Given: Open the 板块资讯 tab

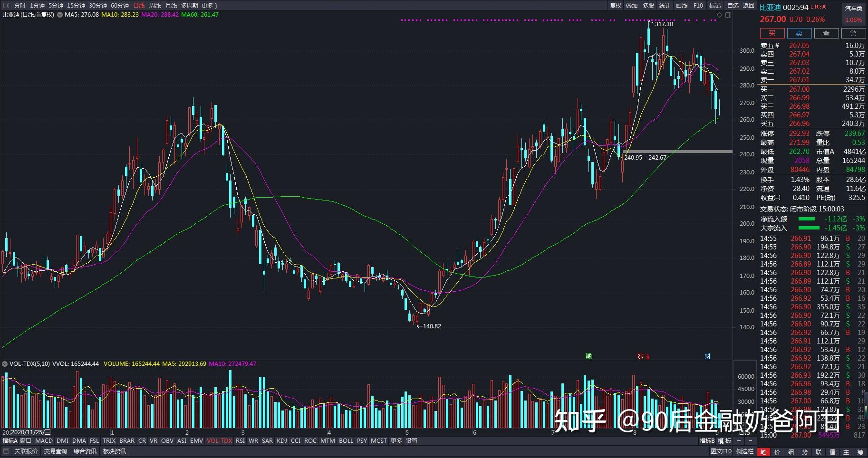Looking at the screenshot, I should (x=115, y=451).
